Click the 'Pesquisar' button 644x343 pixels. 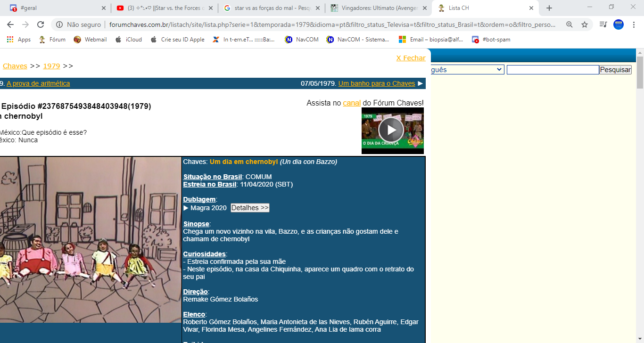pyautogui.click(x=615, y=70)
